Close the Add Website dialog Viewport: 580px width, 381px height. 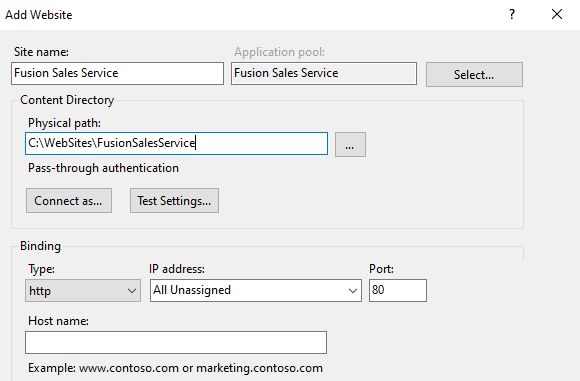click(x=557, y=14)
